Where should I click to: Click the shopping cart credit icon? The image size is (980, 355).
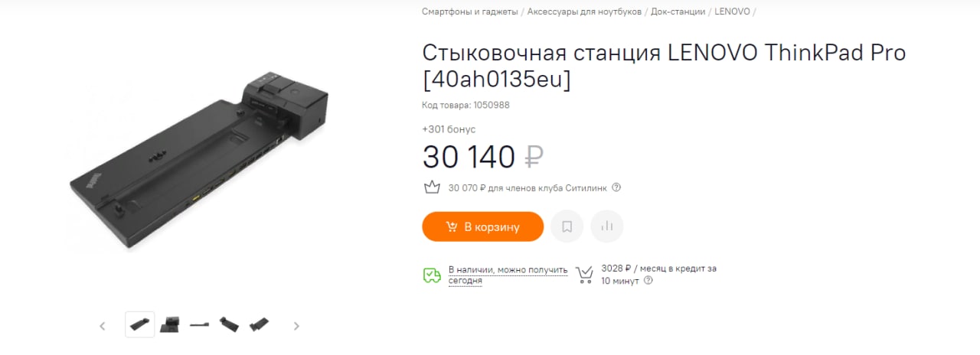pos(584,275)
